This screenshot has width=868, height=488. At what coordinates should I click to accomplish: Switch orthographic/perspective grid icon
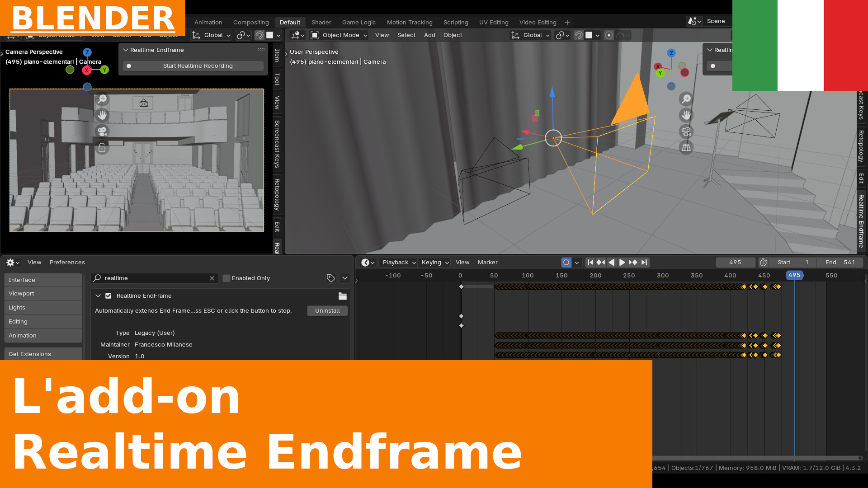pyautogui.click(x=686, y=148)
